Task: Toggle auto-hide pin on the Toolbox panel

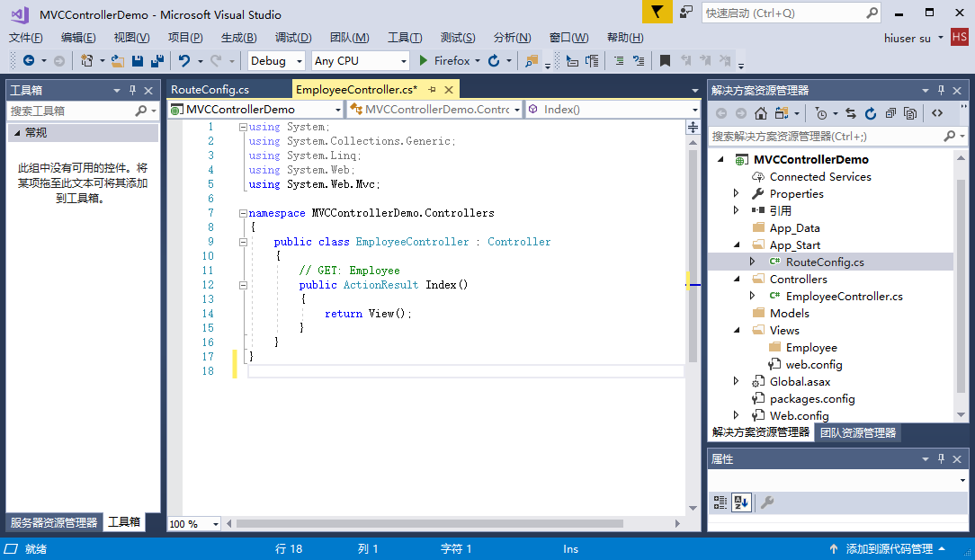Action: (133, 90)
